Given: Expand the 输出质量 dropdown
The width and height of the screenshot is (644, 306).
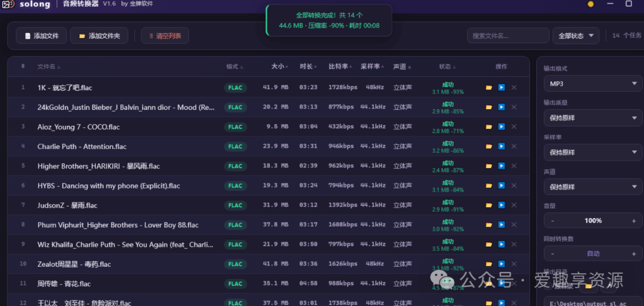Looking at the screenshot, I should click(x=593, y=118).
